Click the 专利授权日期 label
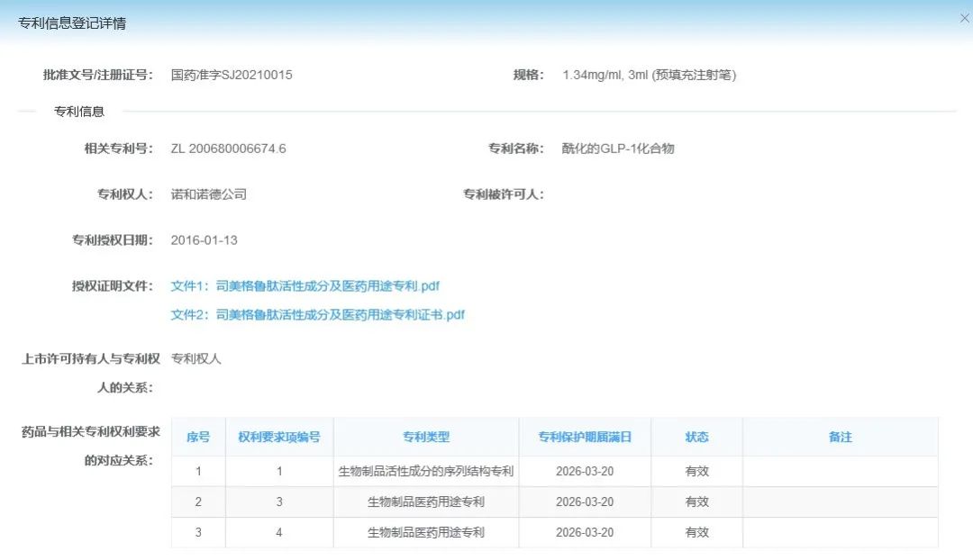 point(113,240)
